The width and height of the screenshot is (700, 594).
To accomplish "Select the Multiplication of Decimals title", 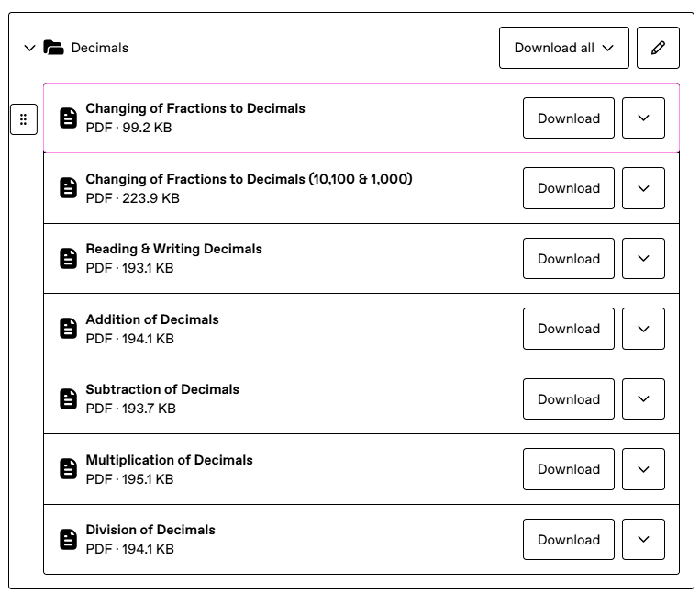I will pos(169,460).
